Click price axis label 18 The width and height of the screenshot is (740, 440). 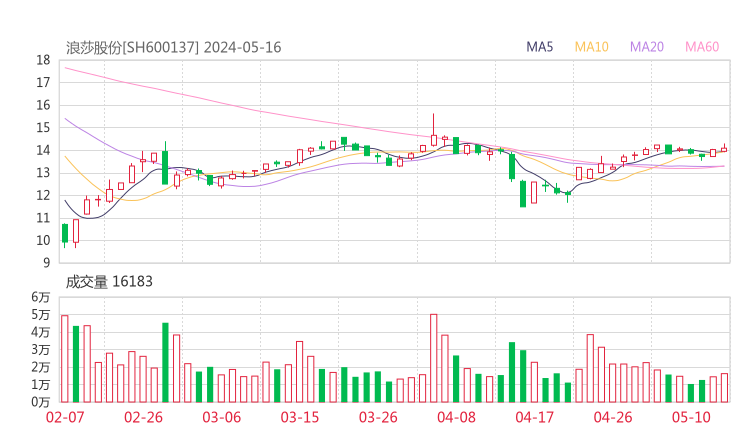click(43, 60)
